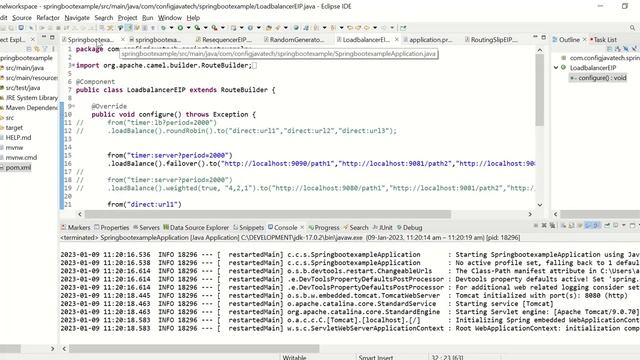Click the editor horizontal scrollbar thumb
640x360 pixels.
tap(268, 214)
